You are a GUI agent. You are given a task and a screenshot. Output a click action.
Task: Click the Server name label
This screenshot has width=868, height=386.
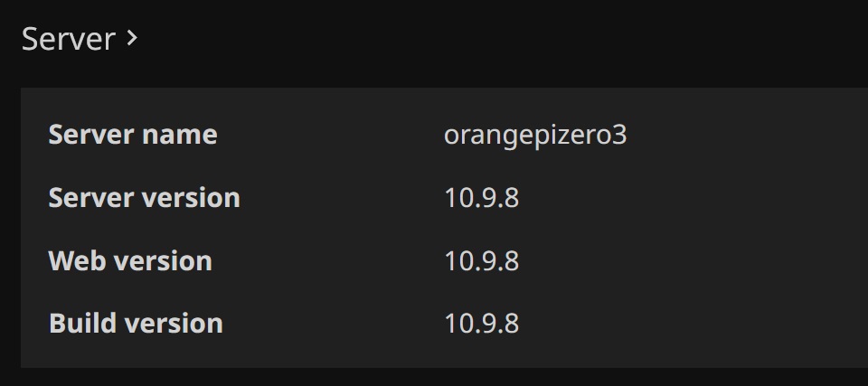point(133,135)
